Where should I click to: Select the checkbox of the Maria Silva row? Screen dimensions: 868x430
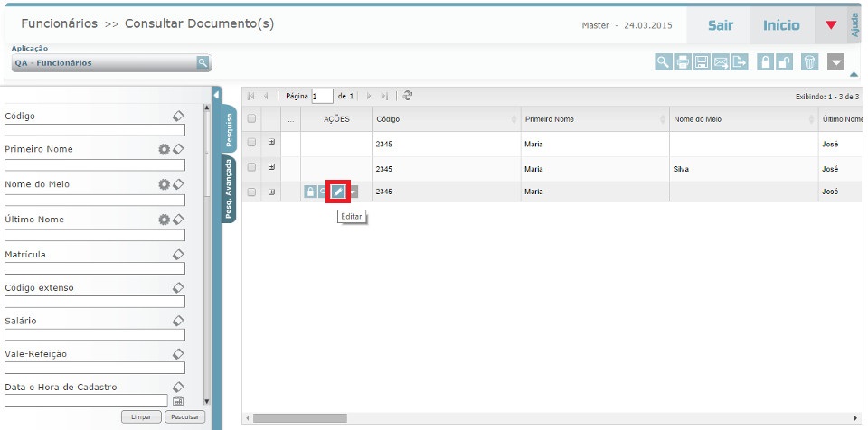point(252,167)
